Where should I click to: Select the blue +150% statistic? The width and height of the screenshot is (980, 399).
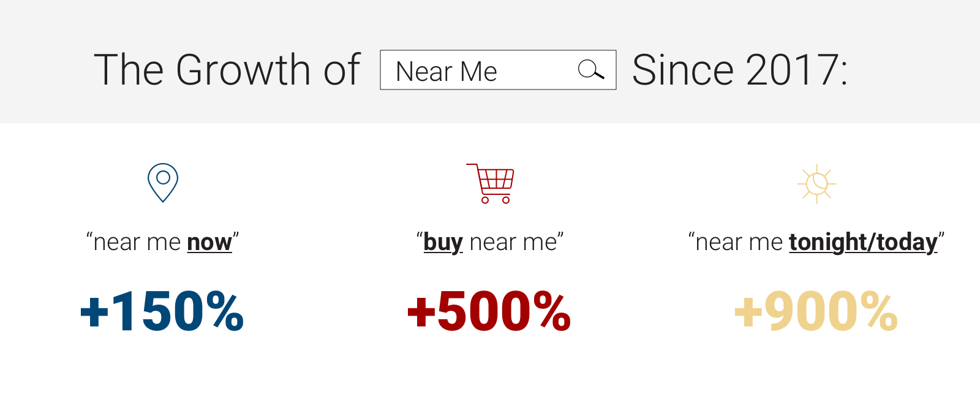tap(162, 311)
